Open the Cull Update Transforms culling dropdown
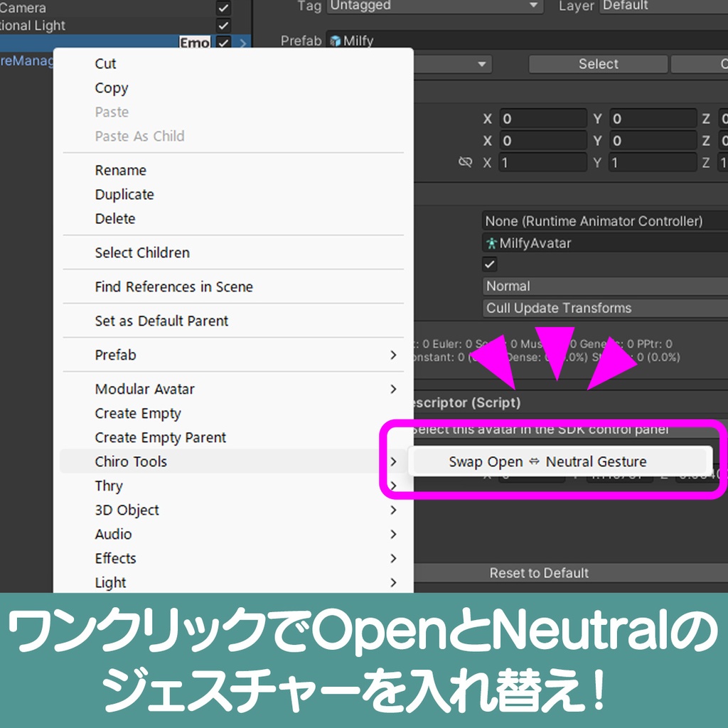This screenshot has width=728, height=728. [604, 308]
